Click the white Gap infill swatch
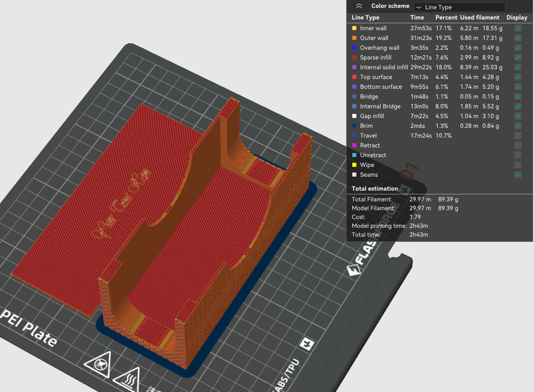The image size is (534, 392). [354, 116]
